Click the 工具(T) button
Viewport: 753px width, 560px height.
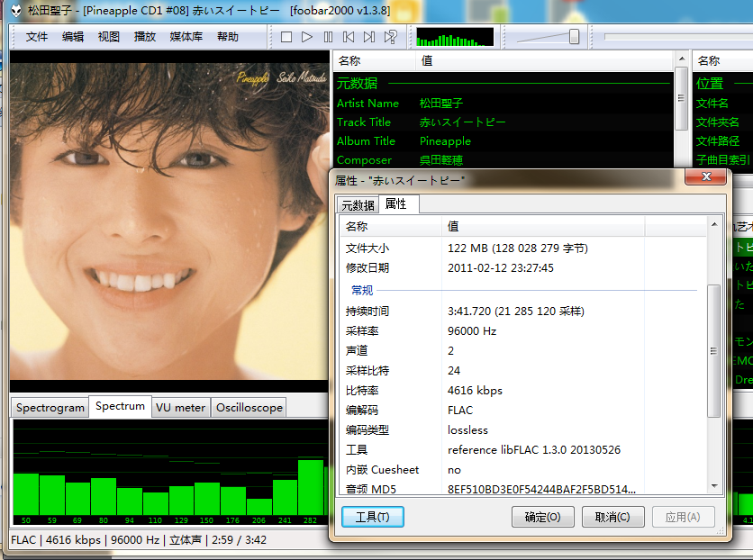[373, 517]
